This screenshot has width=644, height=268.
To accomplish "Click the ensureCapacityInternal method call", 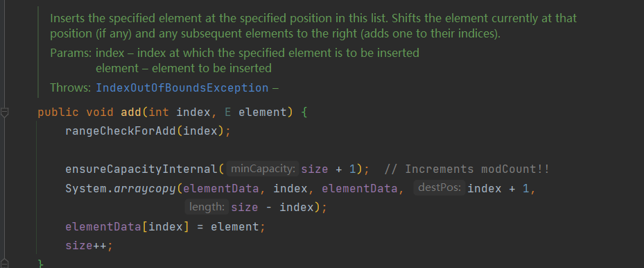I will point(141,169).
